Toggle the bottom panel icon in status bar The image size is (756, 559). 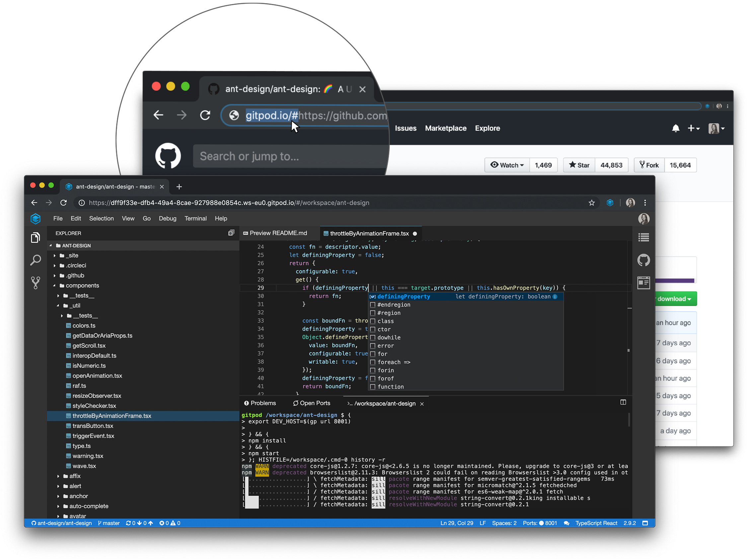point(645,523)
